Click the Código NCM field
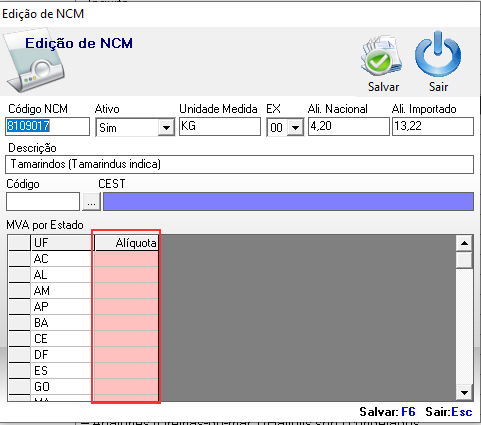 click(47, 126)
